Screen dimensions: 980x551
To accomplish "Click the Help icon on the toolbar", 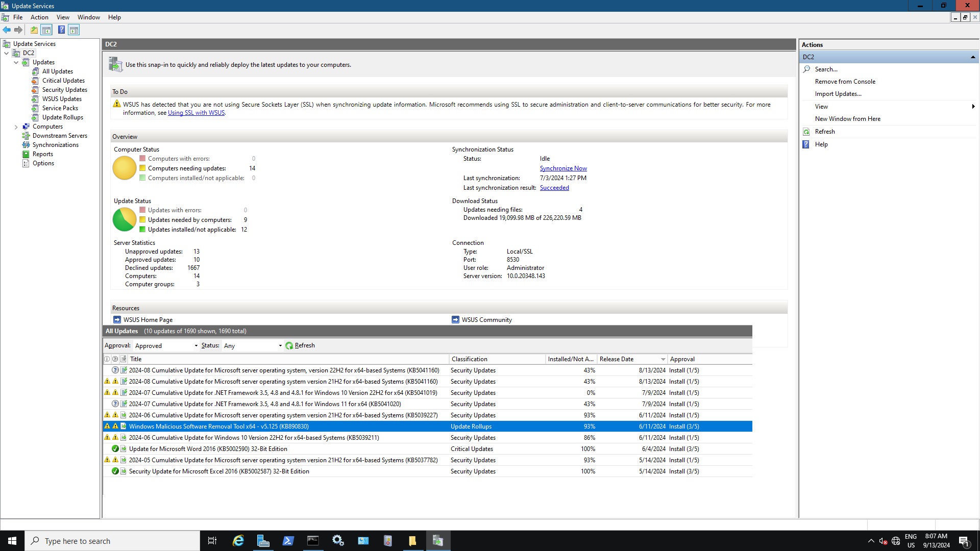I will [61, 30].
